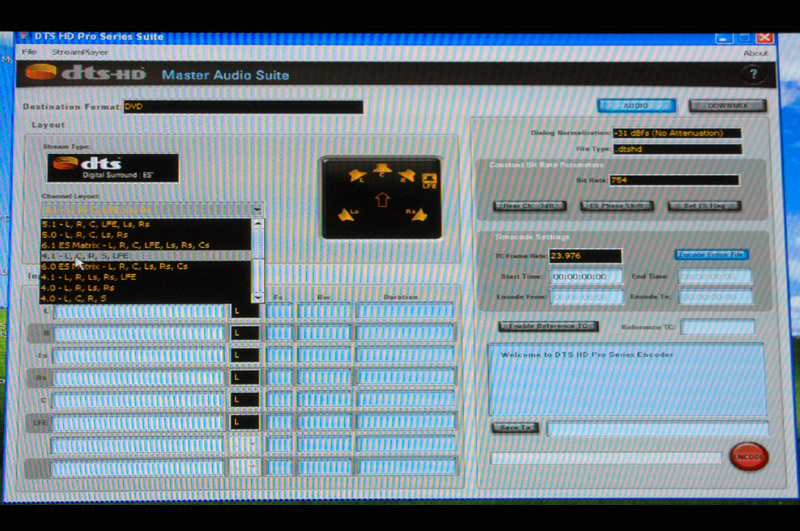
Task: Select 4.0 - L, R, Ls, Rs layout
Action: [x=146, y=288]
